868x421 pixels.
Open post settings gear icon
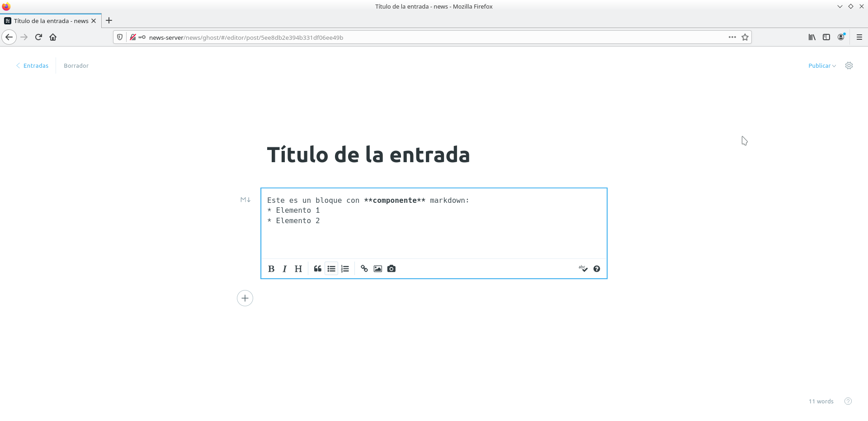click(849, 65)
